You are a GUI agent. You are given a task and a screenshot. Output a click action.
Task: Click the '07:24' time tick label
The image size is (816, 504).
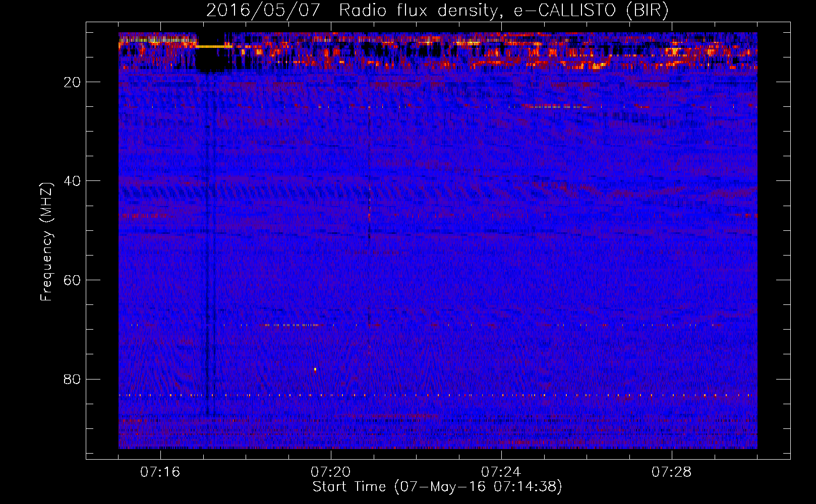[501, 472]
